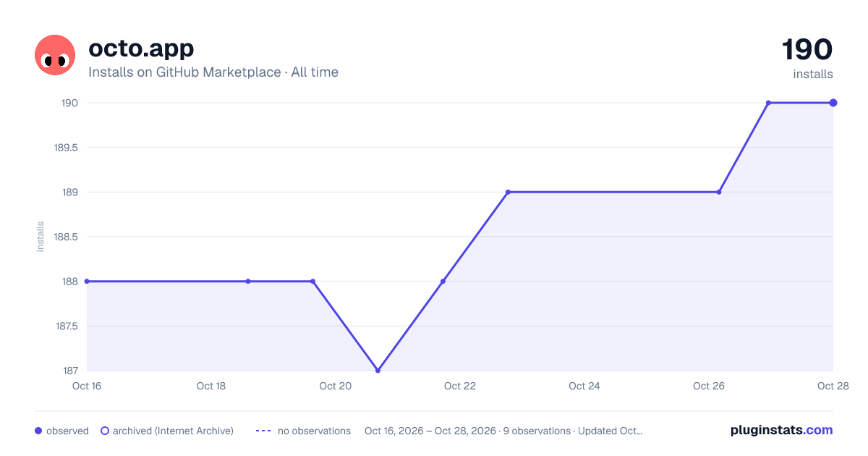868x456 pixels.
Task: Click the x-axis label Oct 22
Action: 460,386
